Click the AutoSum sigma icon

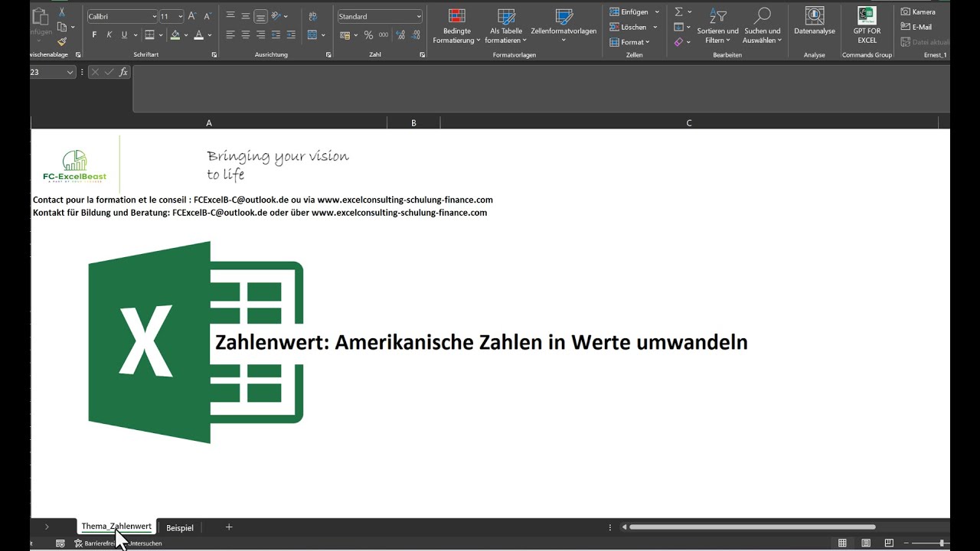tap(678, 12)
